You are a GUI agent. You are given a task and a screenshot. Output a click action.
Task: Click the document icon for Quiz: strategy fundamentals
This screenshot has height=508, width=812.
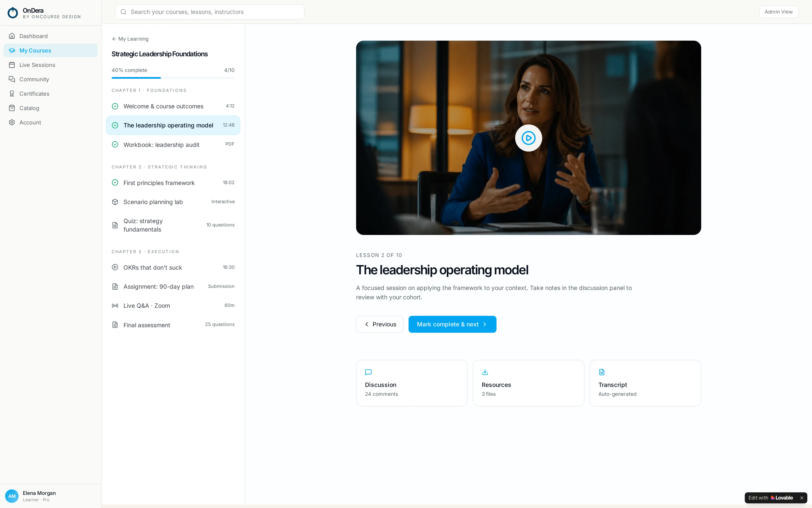pos(115,225)
